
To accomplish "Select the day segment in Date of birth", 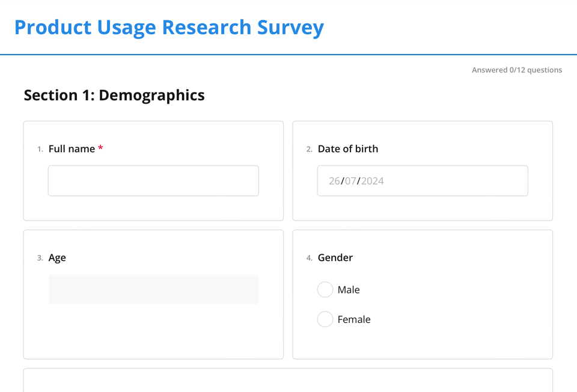I will (334, 181).
